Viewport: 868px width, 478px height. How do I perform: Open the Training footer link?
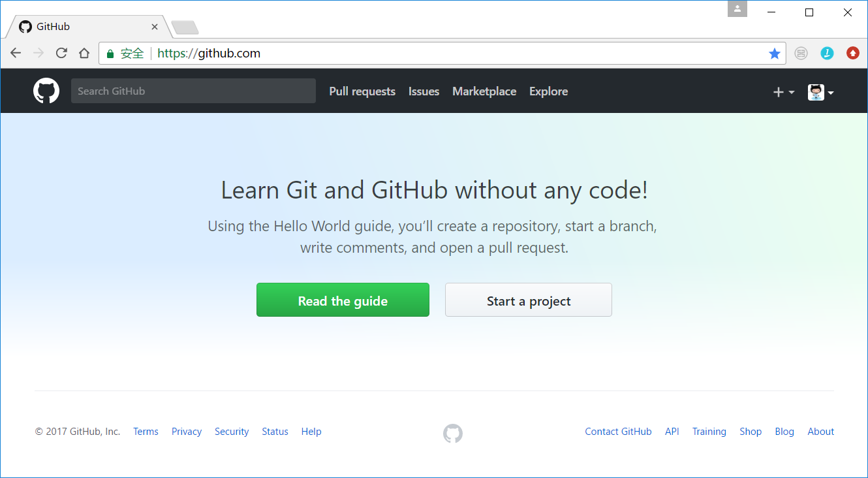click(x=709, y=432)
